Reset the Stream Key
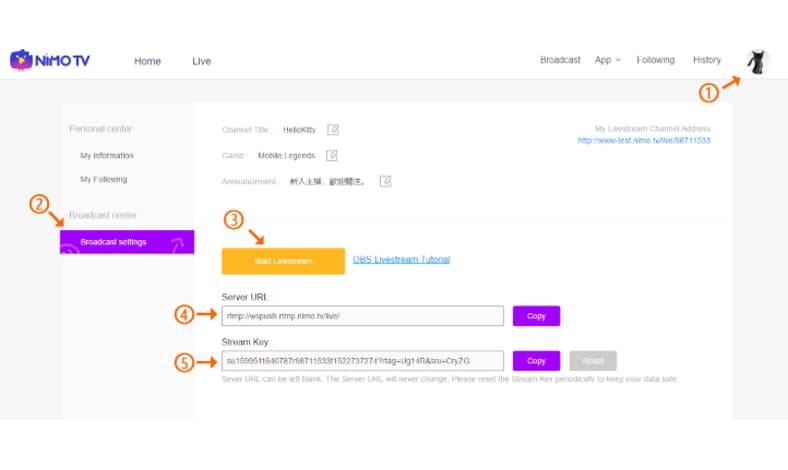The width and height of the screenshot is (788, 470). [x=593, y=360]
